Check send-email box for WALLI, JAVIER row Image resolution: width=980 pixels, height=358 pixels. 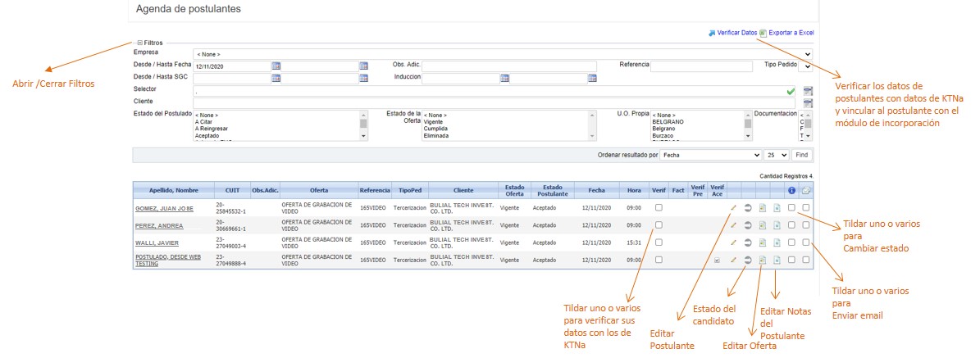click(806, 242)
